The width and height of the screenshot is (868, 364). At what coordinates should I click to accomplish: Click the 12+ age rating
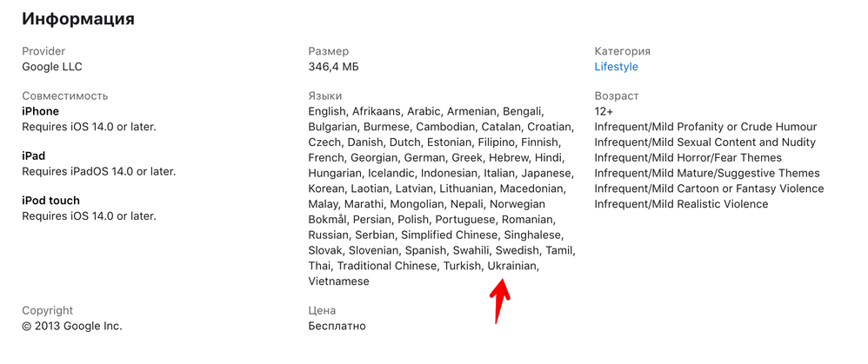pos(604,111)
